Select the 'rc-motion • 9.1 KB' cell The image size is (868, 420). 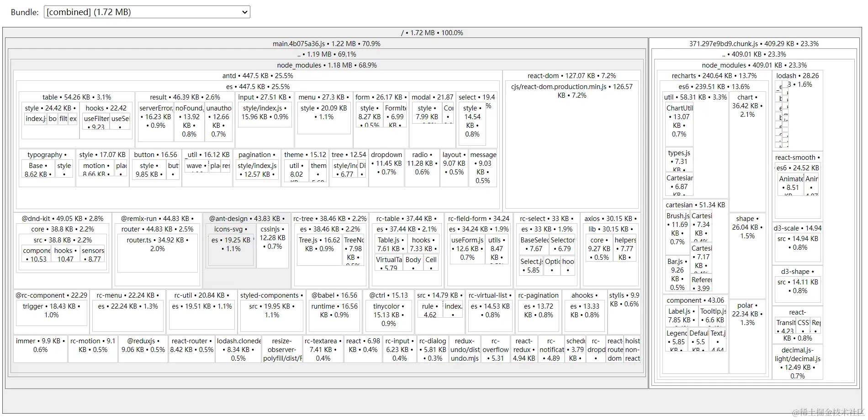click(x=93, y=350)
